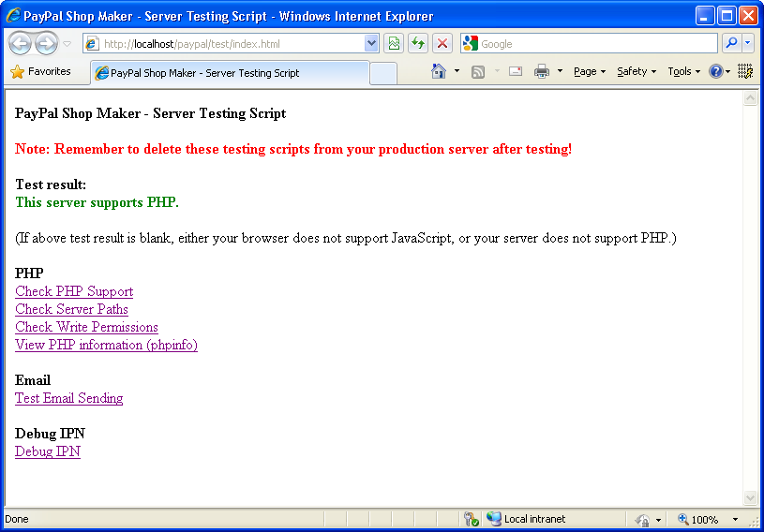
Task: Expand the Protected Mode dropdown arrow
Action: pos(658,520)
